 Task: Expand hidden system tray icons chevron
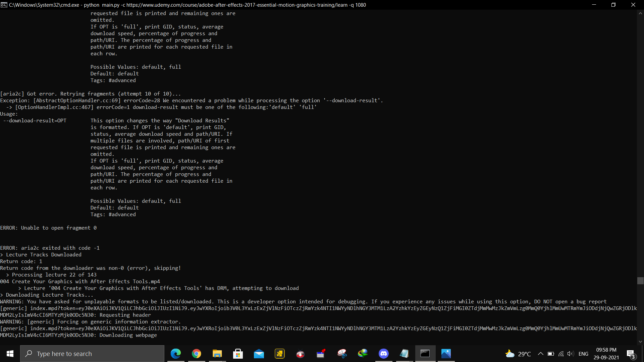point(541,354)
